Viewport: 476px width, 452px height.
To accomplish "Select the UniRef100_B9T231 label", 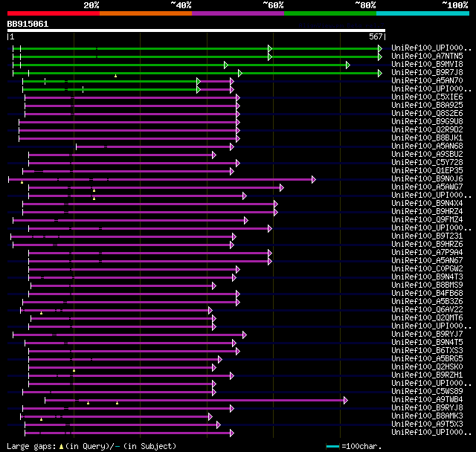I will (x=427, y=236).
